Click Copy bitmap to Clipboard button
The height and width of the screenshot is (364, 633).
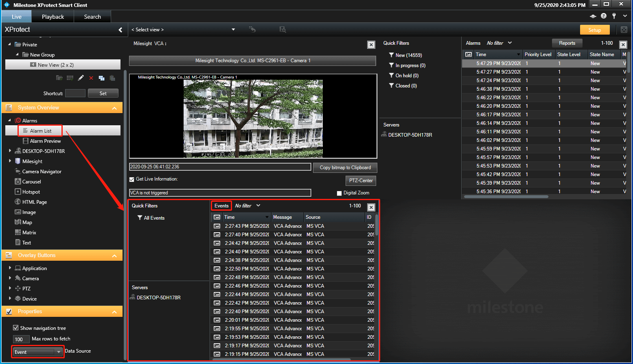pyautogui.click(x=345, y=168)
